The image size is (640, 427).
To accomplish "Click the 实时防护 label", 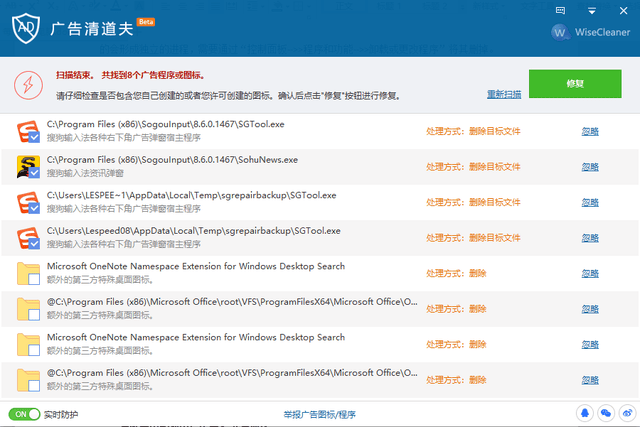I will pos(61,415).
